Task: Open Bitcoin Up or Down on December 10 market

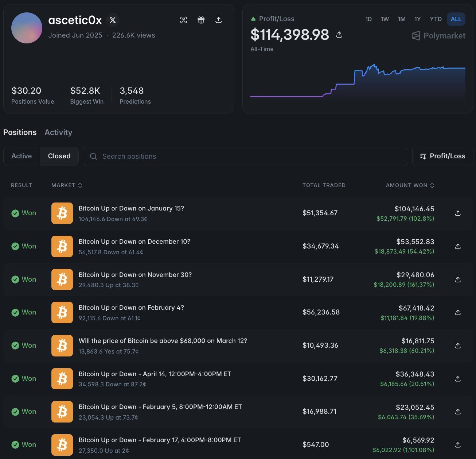Action: coord(134,242)
